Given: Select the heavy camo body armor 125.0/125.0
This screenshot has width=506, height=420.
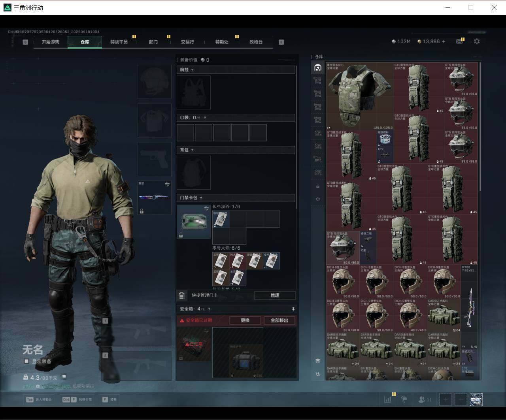Looking at the screenshot, I should (360, 96).
